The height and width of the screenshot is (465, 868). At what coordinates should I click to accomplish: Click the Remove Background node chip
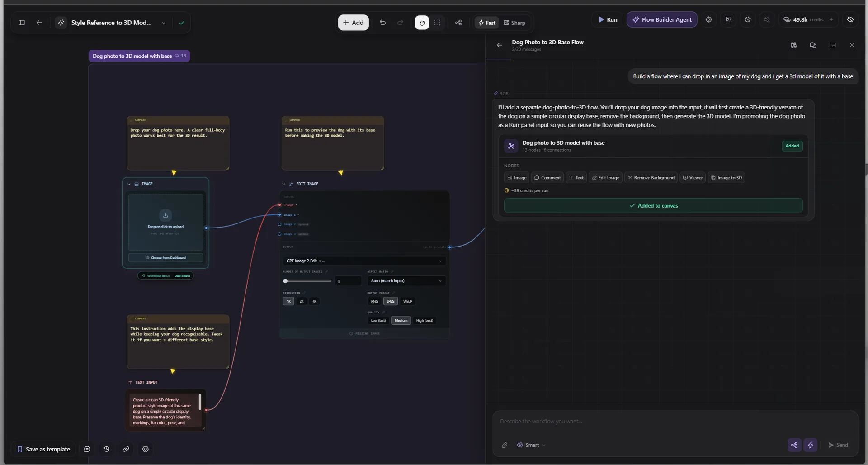point(651,178)
